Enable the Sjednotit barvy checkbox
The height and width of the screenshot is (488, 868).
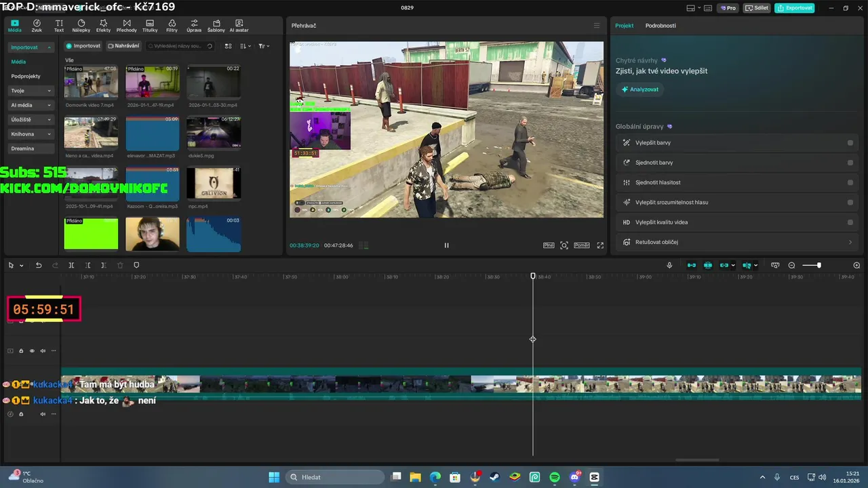[850, 163]
